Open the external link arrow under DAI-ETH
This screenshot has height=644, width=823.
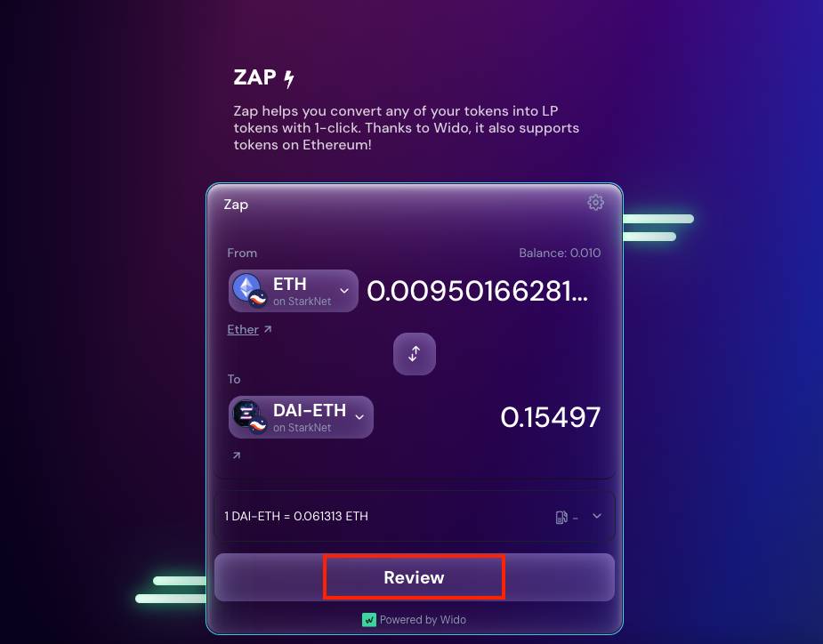tap(236, 455)
